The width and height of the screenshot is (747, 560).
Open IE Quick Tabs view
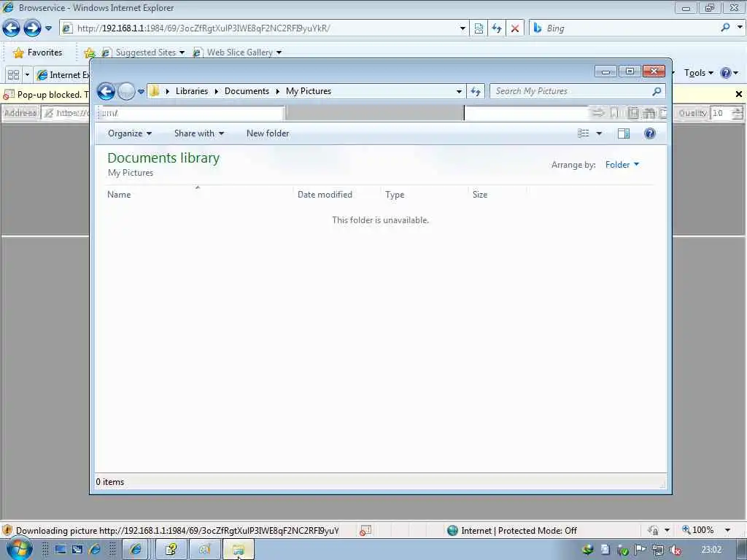pyautogui.click(x=13, y=75)
